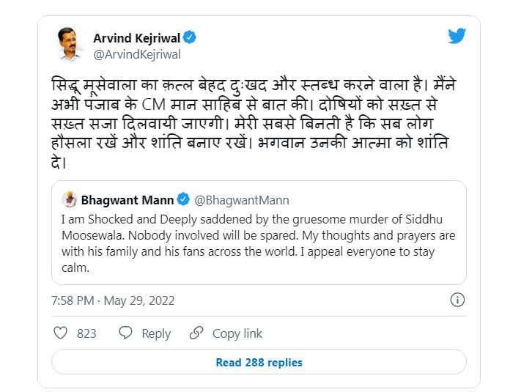Viewport: 532px width, 392px height.
Task: Open the quoted Bhagwant Mann tweet text
Action: click(258, 243)
